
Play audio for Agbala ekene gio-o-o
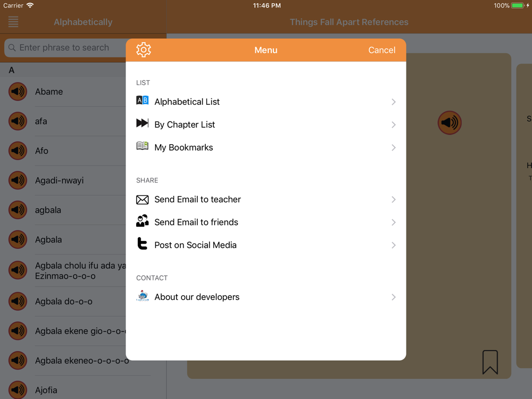coord(18,331)
